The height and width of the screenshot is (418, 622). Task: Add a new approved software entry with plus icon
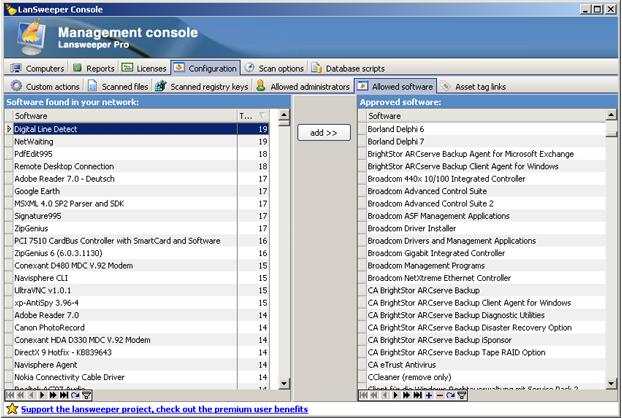pyautogui.click(x=429, y=395)
